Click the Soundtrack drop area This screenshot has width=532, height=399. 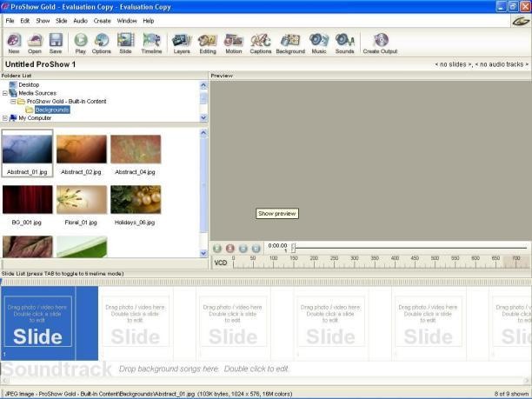tap(264, 369)
